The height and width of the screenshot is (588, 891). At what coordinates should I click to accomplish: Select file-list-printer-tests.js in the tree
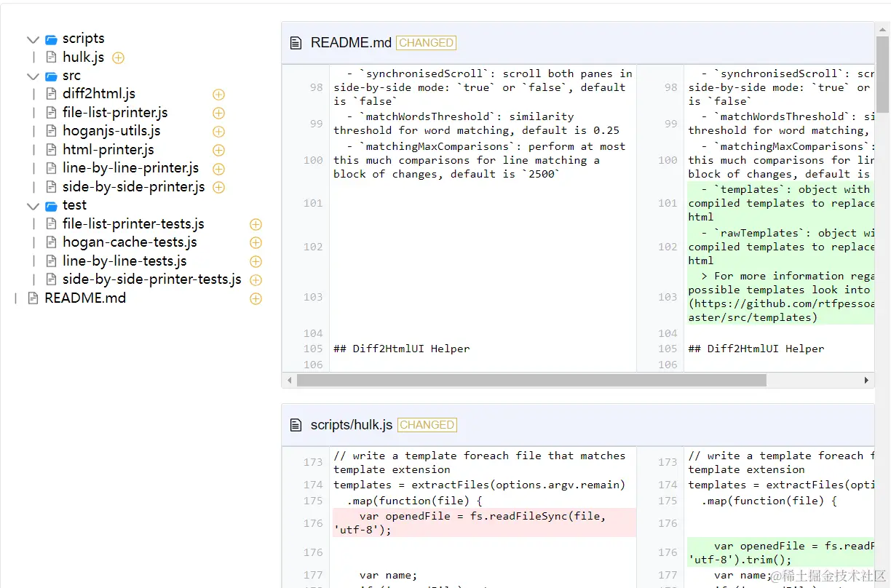pyautogui.click(x=133, y=224)
